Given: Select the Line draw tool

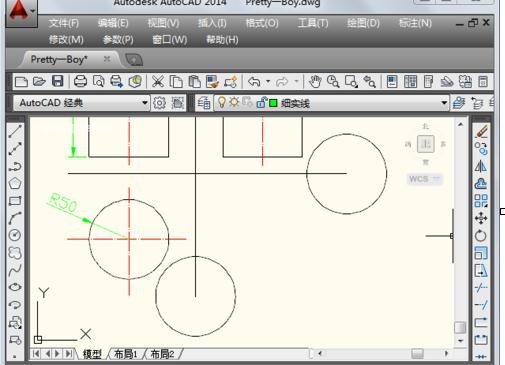Looking at the screenshot, I should [15, 131].
